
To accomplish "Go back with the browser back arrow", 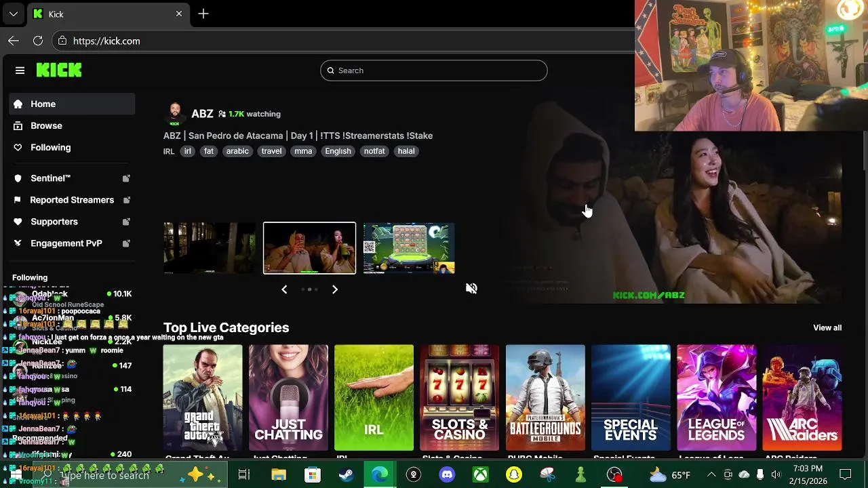I will pos(14,41).
